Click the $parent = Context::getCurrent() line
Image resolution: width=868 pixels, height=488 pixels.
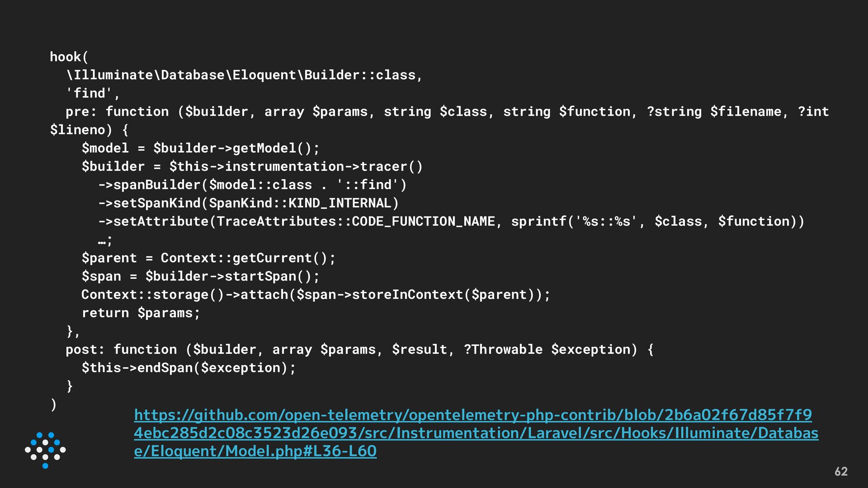point(208,258)
